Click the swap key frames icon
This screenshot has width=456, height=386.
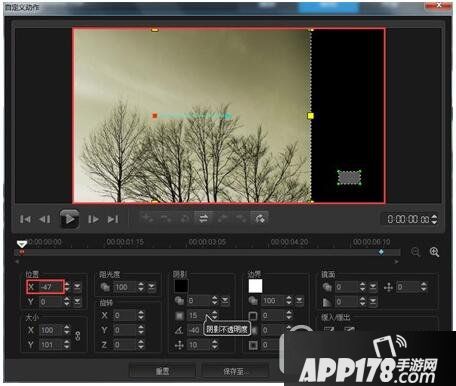203,218
